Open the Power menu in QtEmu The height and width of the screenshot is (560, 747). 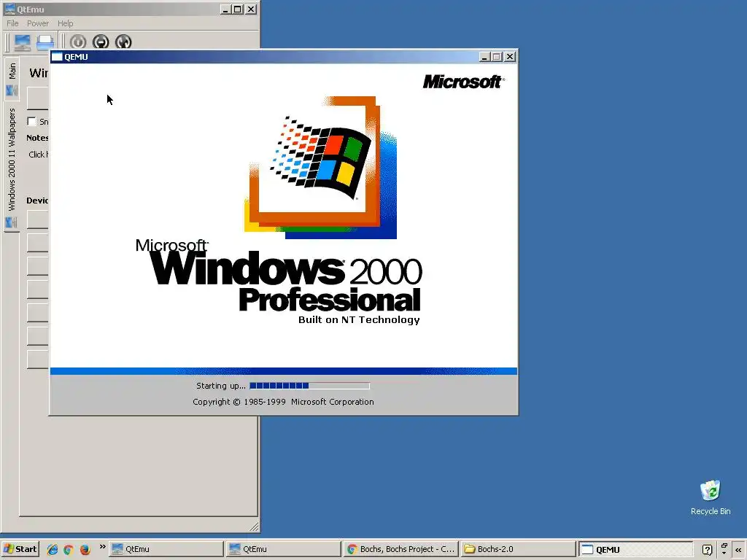(x=38, y=23)
